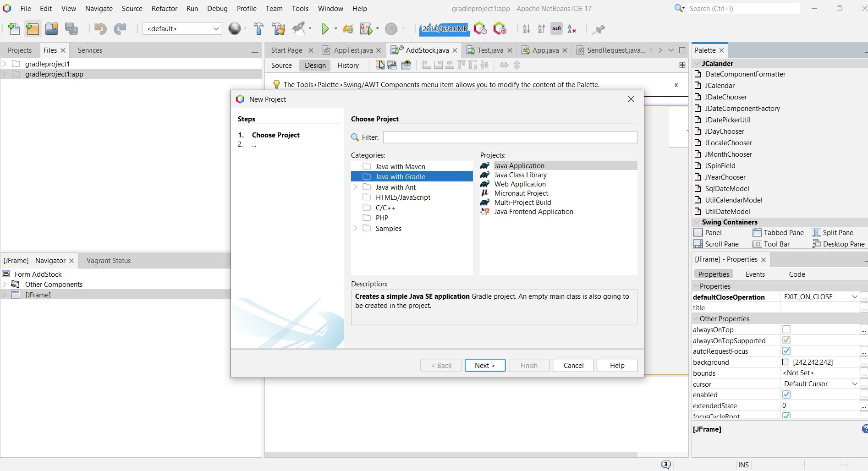The height and width of the screenshot is (471, 868).
Task: Expand the gradleproject1 folder in Files
Action: click(x=5, y=64)
